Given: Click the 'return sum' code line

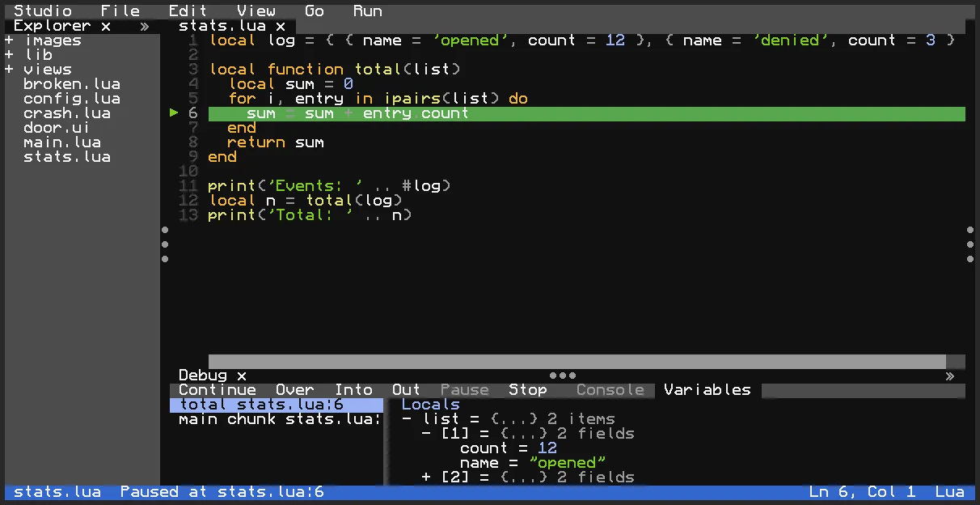Looking at the screenshot, I should 276,142.
